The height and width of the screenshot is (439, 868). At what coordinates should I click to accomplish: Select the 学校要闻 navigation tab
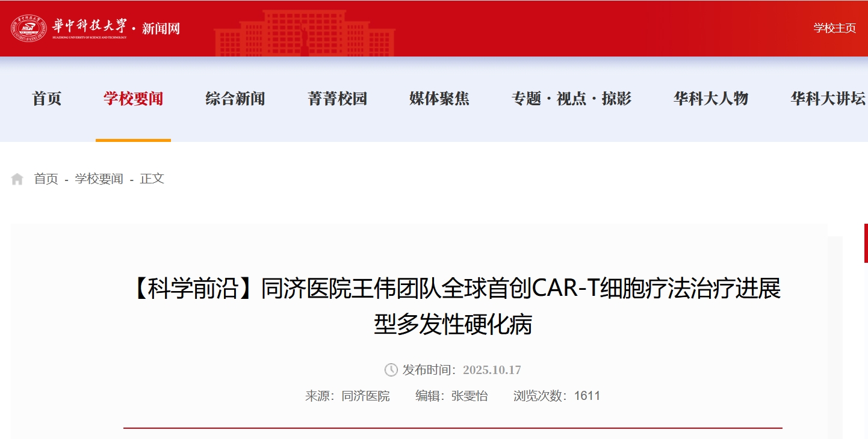coord(133,99)
